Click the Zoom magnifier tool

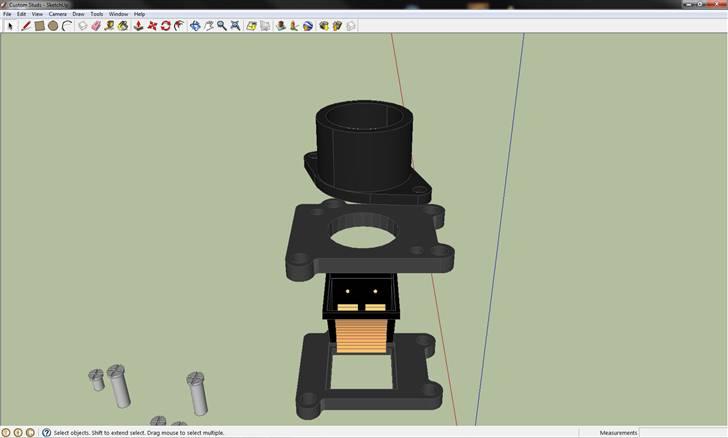(x=221, y=26)
